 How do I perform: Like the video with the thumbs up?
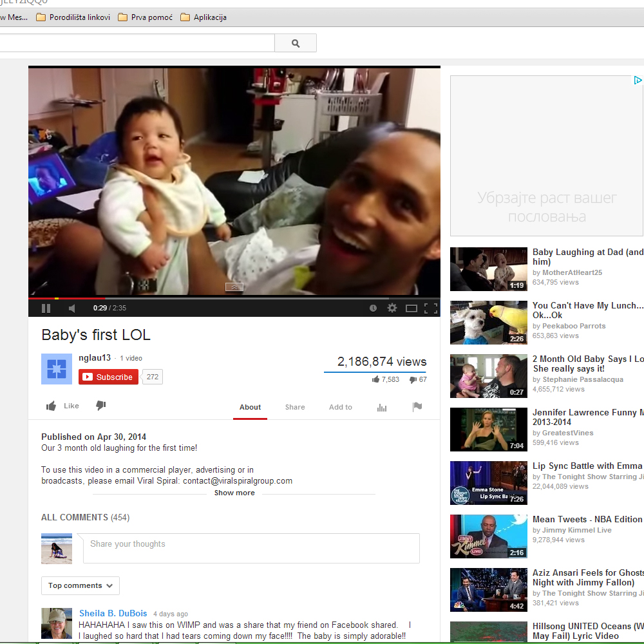[x=62, y=406]
